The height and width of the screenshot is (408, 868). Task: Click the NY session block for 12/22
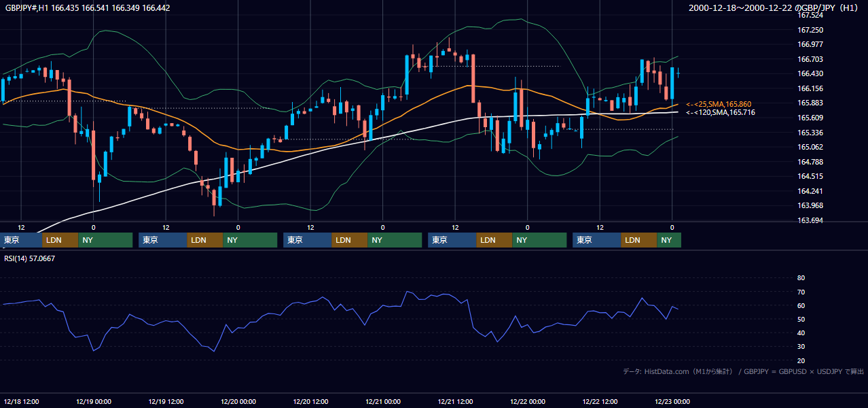(x=669, y=240)
